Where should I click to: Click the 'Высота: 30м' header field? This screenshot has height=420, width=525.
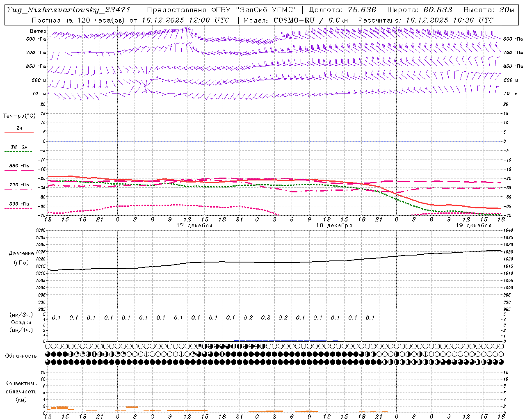[x=488, y=10]
